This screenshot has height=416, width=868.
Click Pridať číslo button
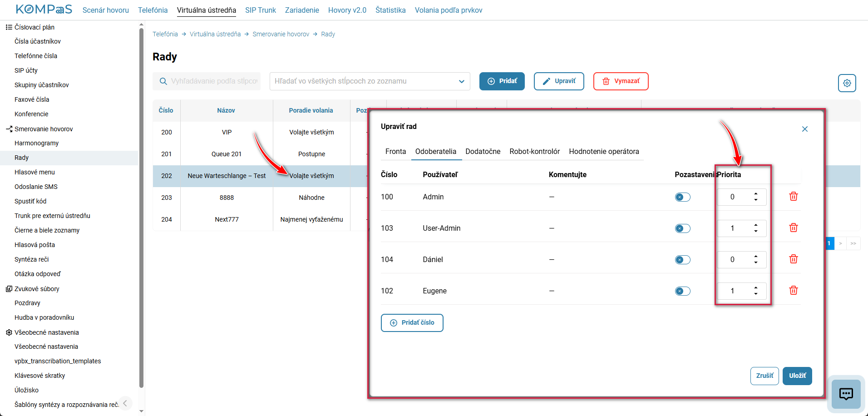[412, 323]
